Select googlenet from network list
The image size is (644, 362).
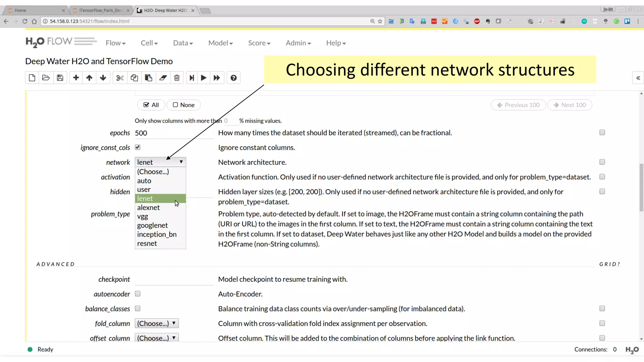pyautogui.click(x=160, y=225)
